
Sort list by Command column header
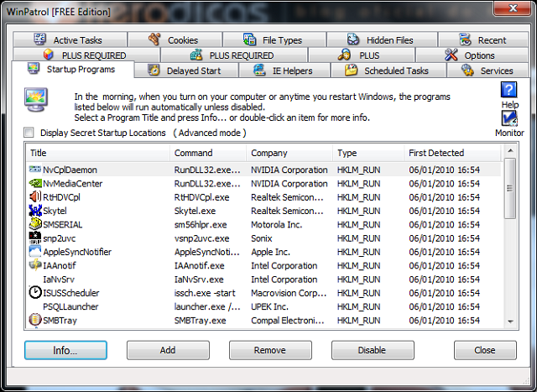[208, 153]
